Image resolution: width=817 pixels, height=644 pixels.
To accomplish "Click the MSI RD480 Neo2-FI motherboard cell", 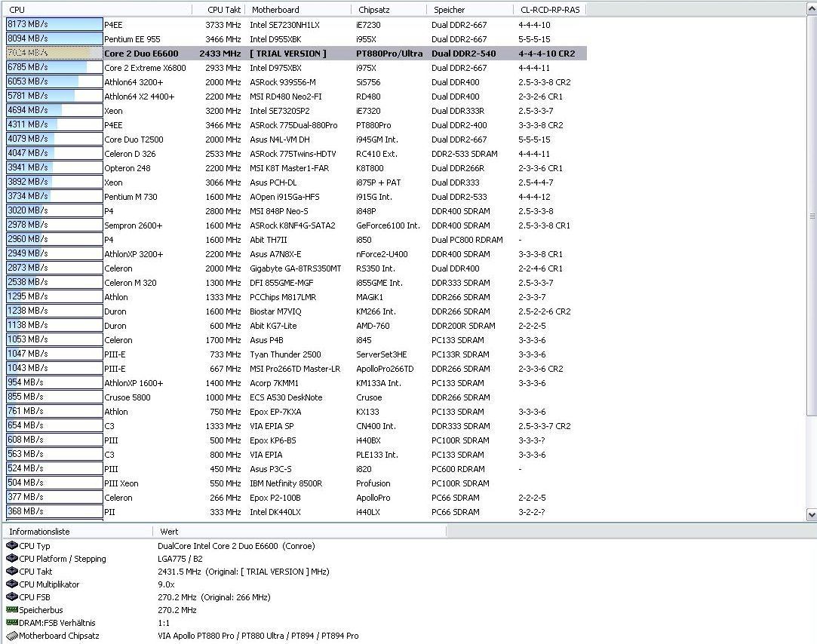I will (285, 97).
